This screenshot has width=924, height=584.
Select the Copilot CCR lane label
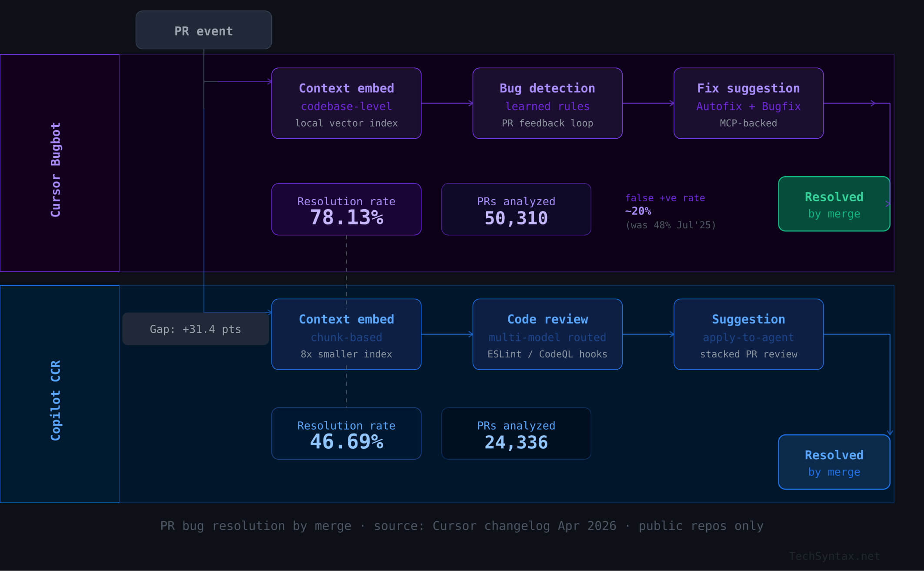point(56,400)
